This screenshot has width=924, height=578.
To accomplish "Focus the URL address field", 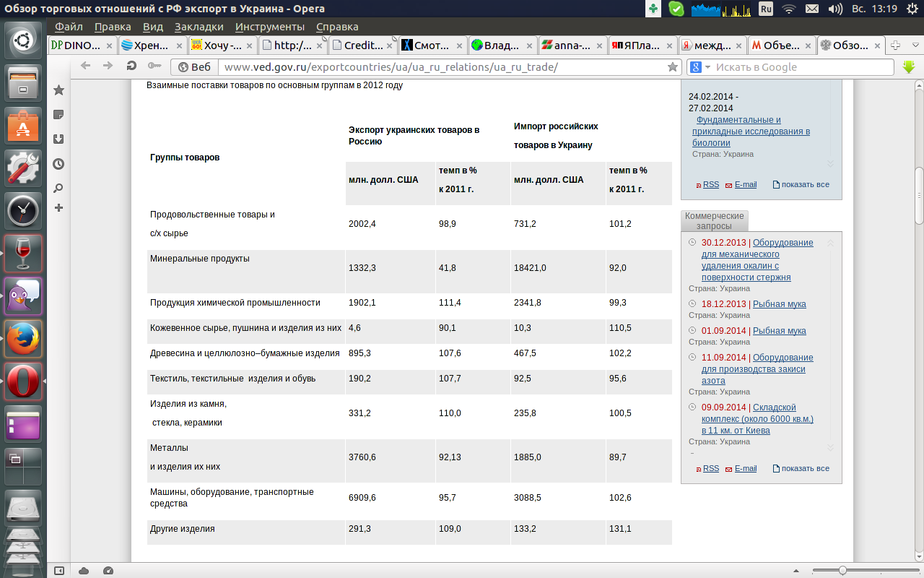I will coord(442,66).
